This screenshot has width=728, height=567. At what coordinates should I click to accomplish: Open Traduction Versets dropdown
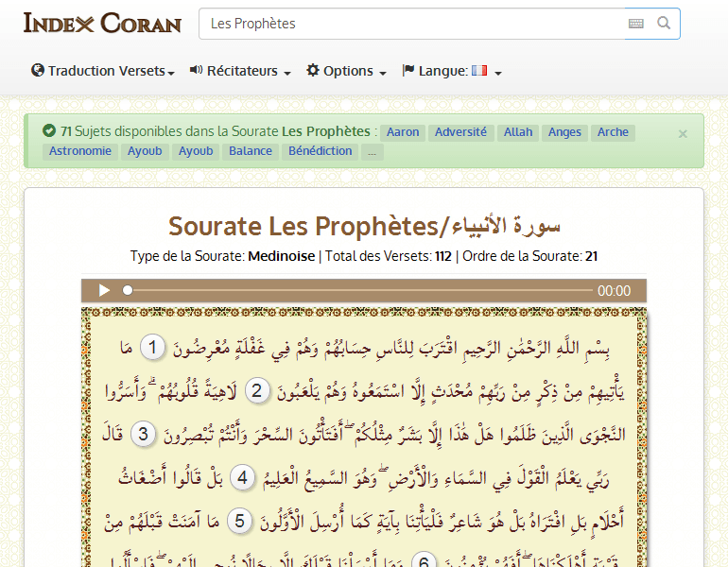(x=102, y=71)
